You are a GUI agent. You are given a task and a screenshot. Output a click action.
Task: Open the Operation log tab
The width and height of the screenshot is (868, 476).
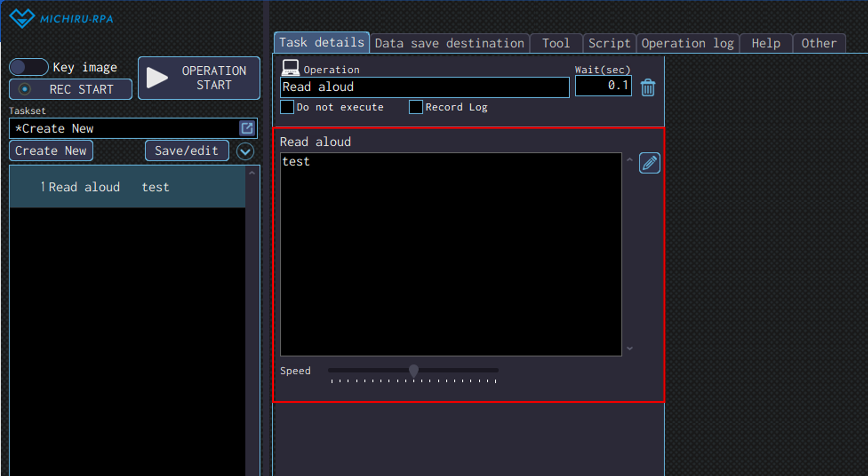point(687,43)
